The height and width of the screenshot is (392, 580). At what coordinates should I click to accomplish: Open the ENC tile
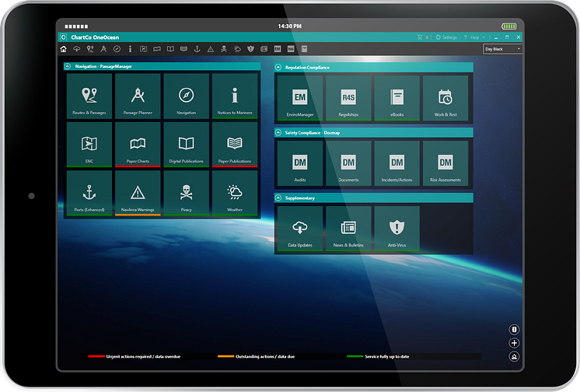coord(89,145)
